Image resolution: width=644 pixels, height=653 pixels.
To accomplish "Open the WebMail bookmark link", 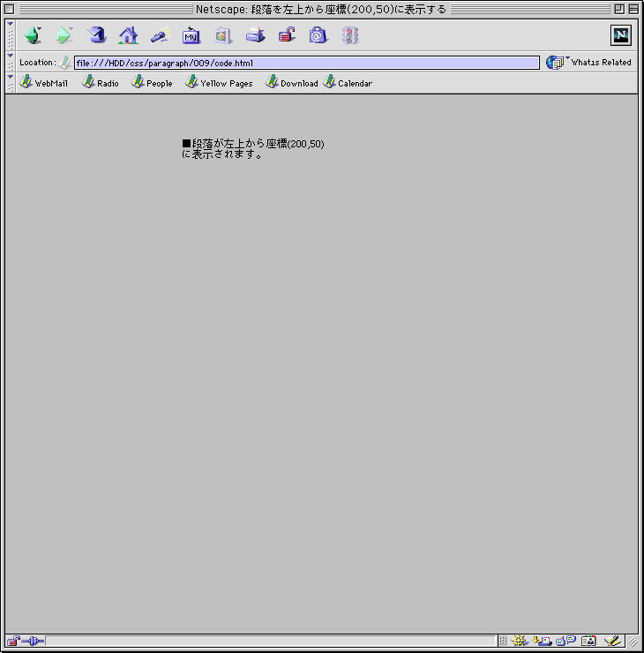I will (44, 83).
